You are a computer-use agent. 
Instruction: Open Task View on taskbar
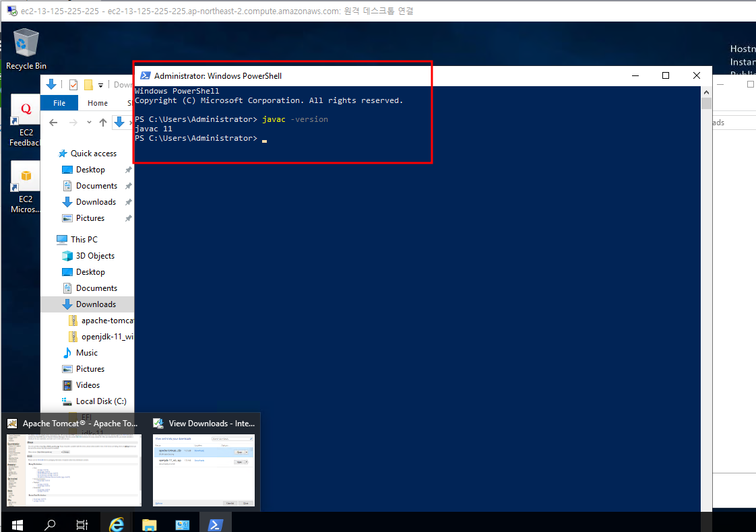point(82,525)
